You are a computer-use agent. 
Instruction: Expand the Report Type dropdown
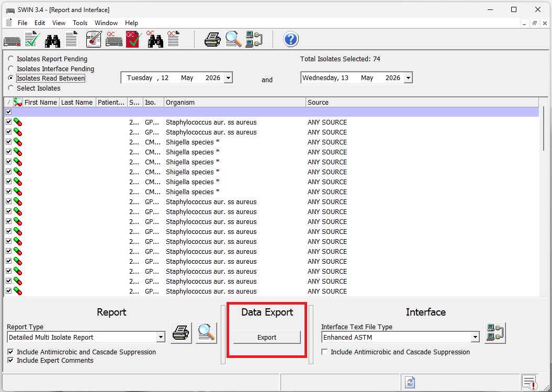(161, 337)
